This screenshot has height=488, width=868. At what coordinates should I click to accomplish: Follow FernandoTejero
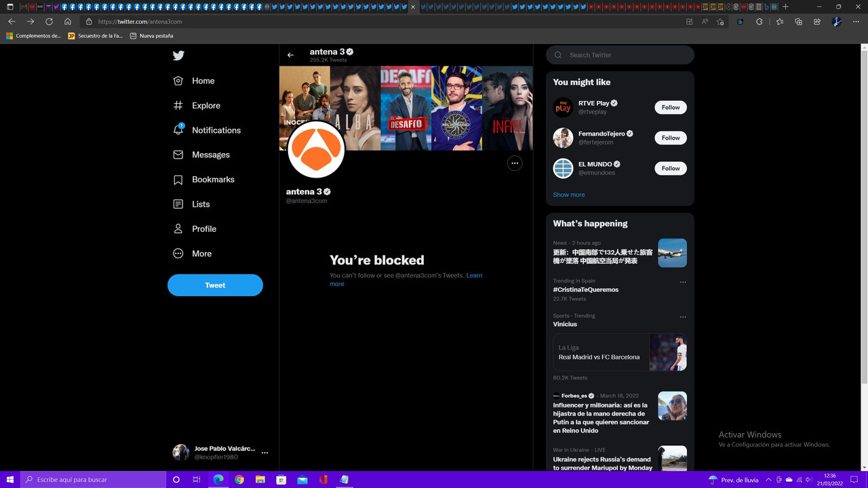(671, 138)
